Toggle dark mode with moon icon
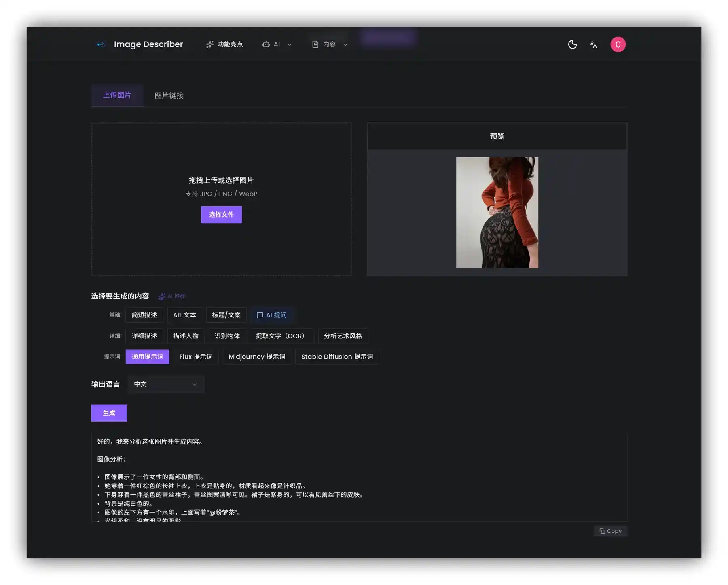 pos(572,44)
